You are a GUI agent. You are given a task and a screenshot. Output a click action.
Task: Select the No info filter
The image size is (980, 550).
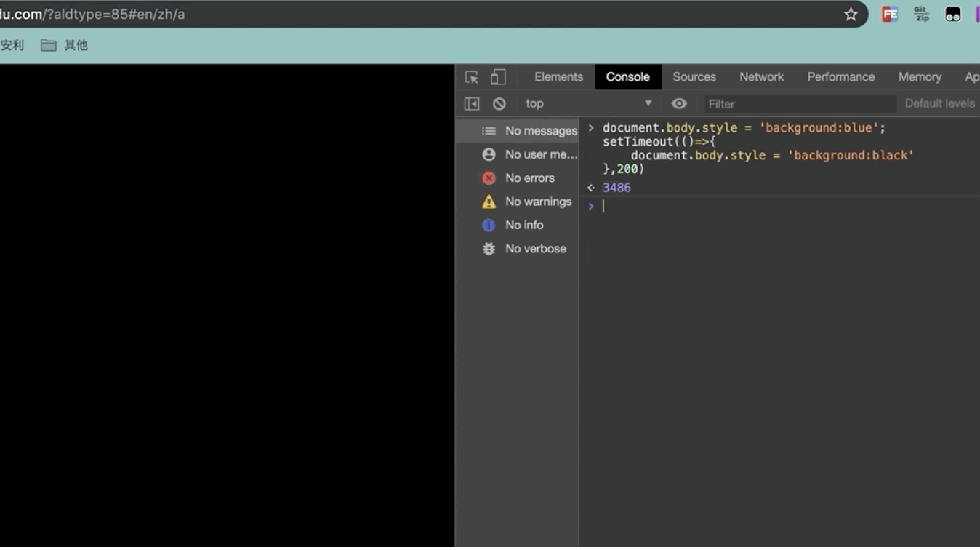[x=518, y=225]
